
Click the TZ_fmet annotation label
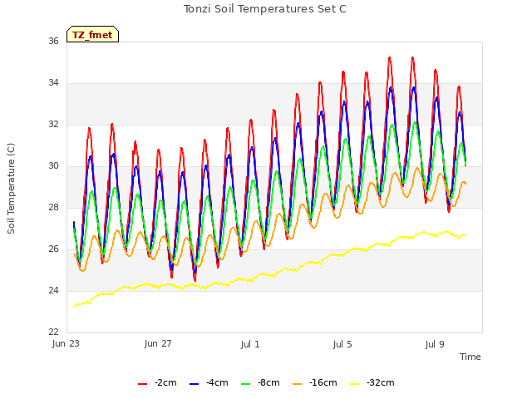tap(92, 35)
